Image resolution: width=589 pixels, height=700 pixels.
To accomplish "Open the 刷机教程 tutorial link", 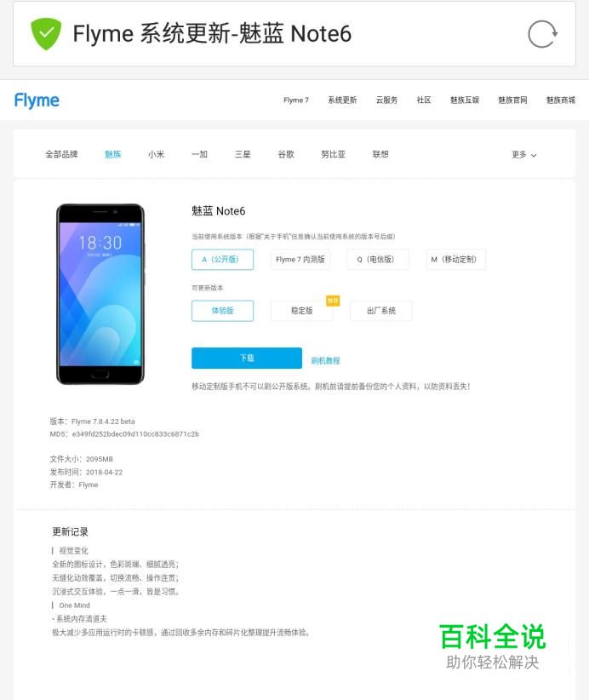I will [x=325, y=361].
